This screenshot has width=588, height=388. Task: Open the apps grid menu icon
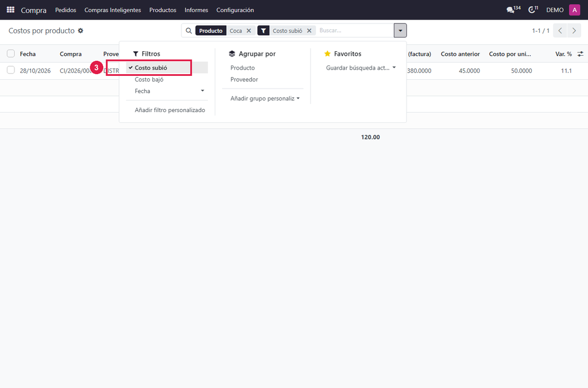(10, 10)
